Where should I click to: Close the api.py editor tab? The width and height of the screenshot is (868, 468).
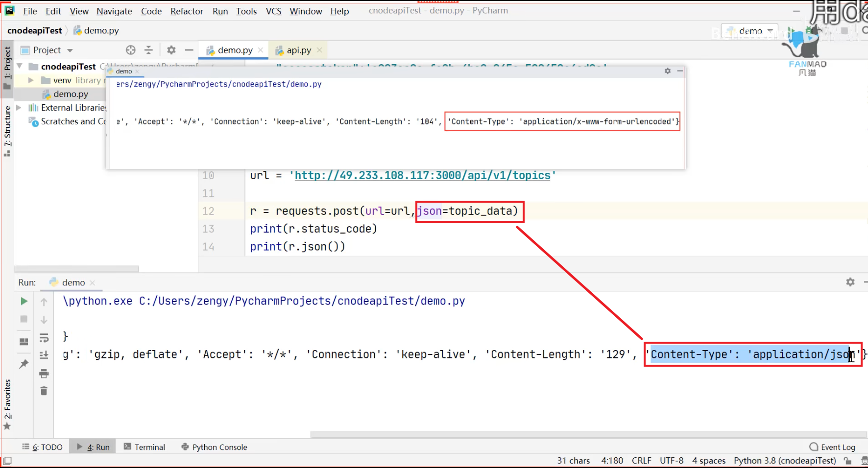[319, 50]
